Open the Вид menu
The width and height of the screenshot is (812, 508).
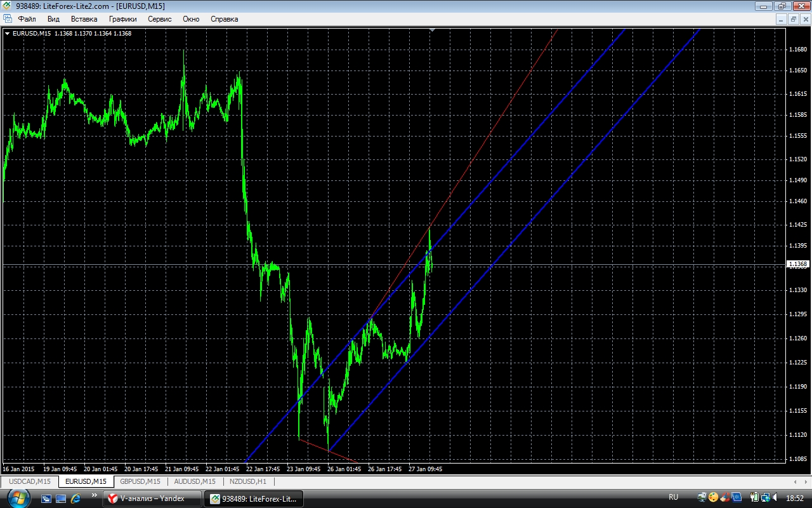click(x=53, y=19)
